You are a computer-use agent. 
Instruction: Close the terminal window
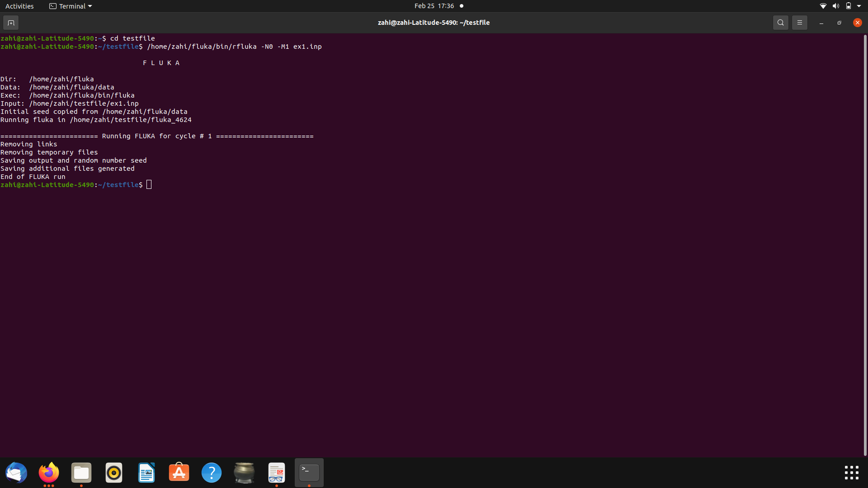pos(857,23)
